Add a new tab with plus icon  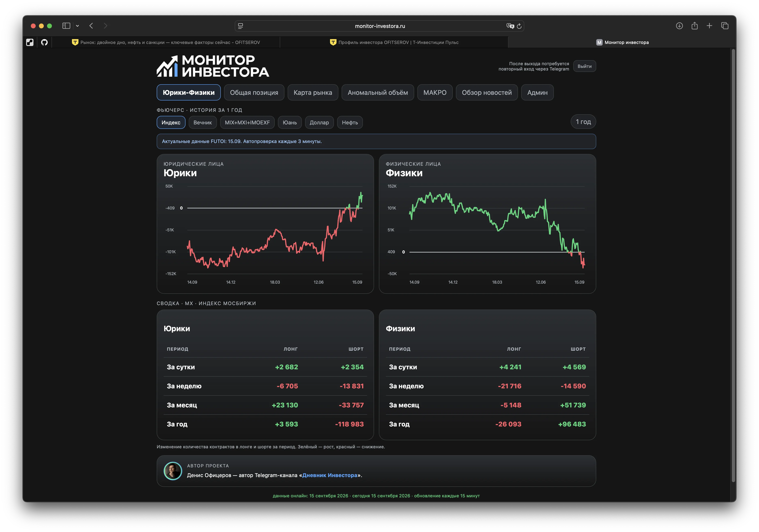pyautogui.click(x=709, y=26)
